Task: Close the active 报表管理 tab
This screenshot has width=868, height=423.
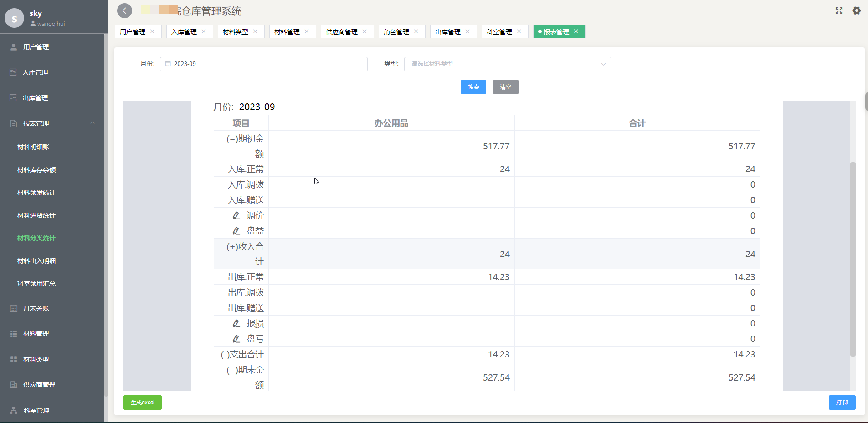Action: (576, 31)
